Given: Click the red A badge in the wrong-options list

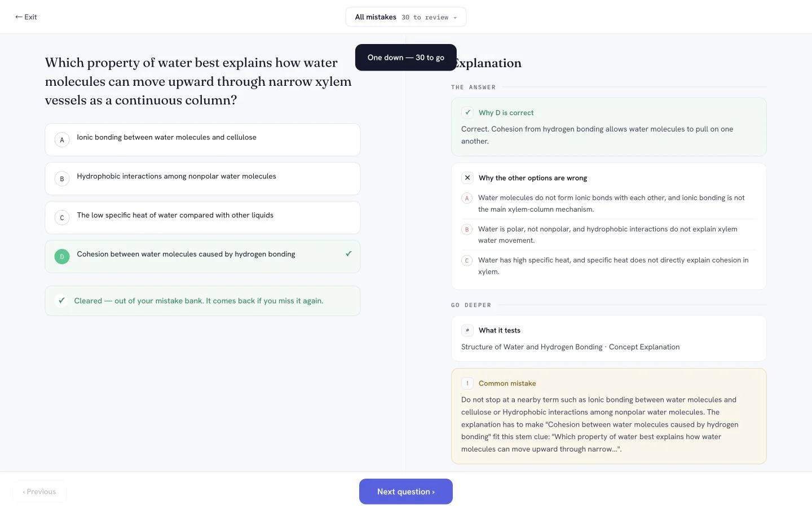Looking at the screenshot, I should (x=467, y=198).
